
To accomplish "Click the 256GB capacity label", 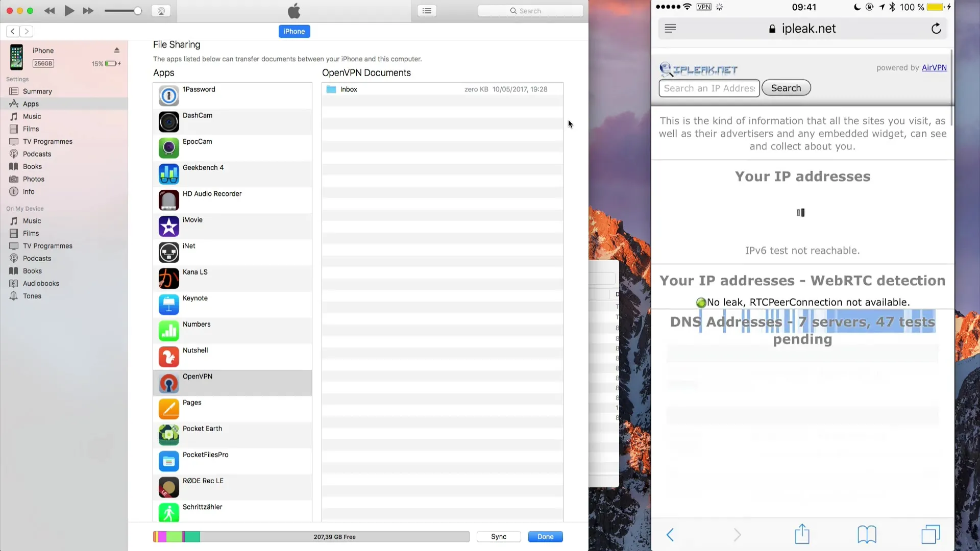I will (43, 63).
